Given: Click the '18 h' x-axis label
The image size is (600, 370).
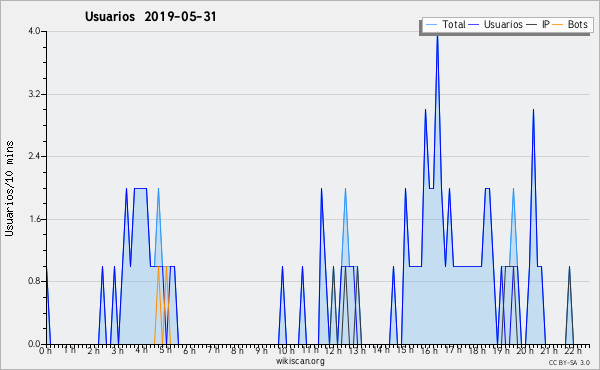Looking at the screenshot, I should point(477,350).
